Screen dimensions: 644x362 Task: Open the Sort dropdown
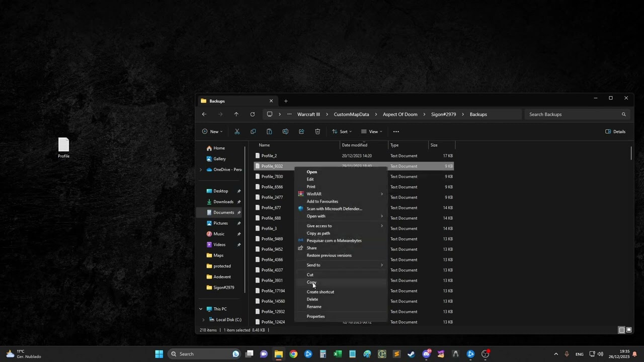coord(342,132)
